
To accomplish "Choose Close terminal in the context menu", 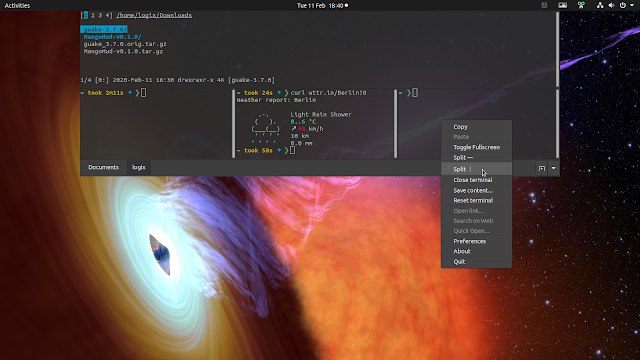I will 476,180.
